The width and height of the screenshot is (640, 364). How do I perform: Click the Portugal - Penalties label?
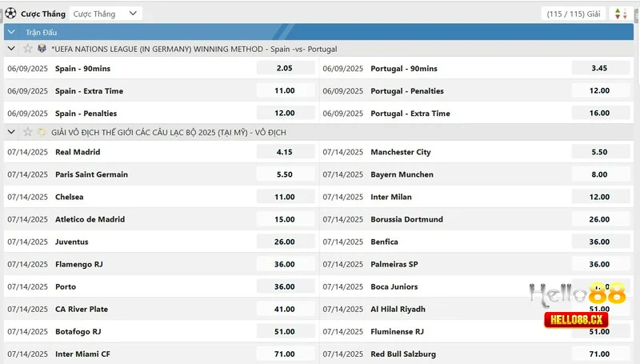coord(407,90)
